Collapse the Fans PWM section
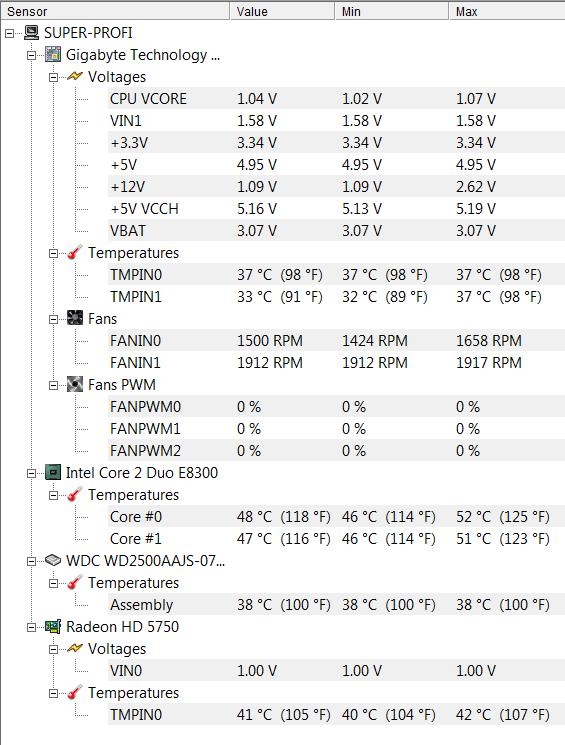The height and width of the screenshot is (745, 565). tap(53, 385)
